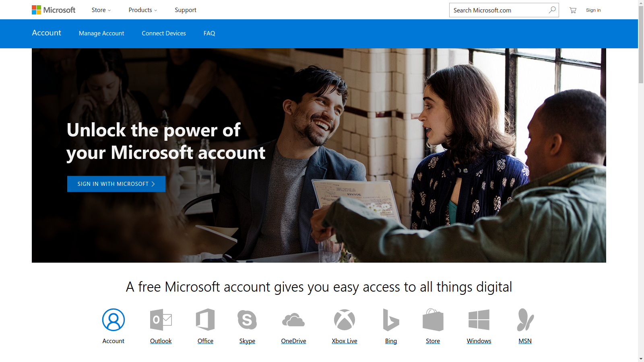
Task: Open the Xbox Live text link
Action: pyautogui.click(x=345, y=341)
